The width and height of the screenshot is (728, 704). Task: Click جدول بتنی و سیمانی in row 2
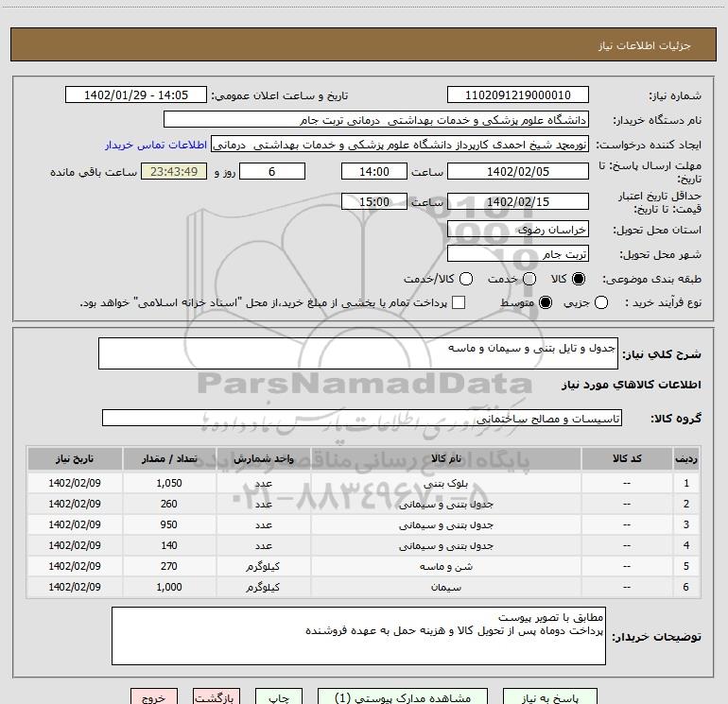tap(445, 504)
